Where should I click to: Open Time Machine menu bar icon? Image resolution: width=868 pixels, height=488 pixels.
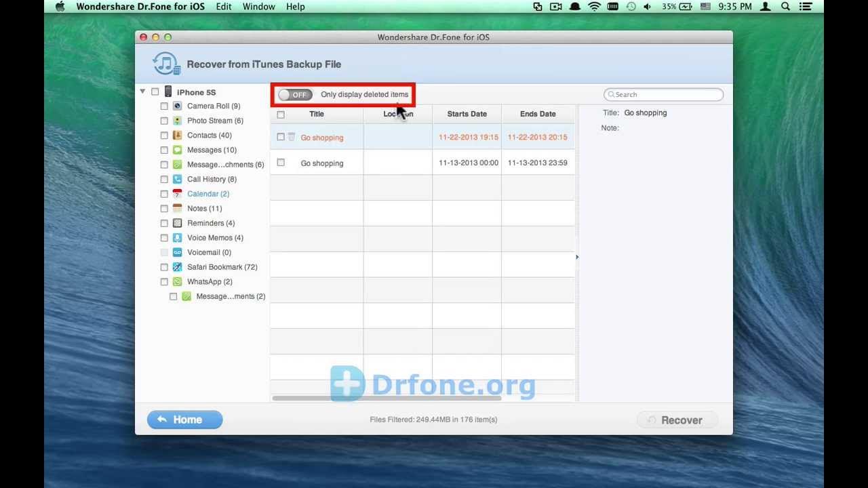tap(631, 7)
